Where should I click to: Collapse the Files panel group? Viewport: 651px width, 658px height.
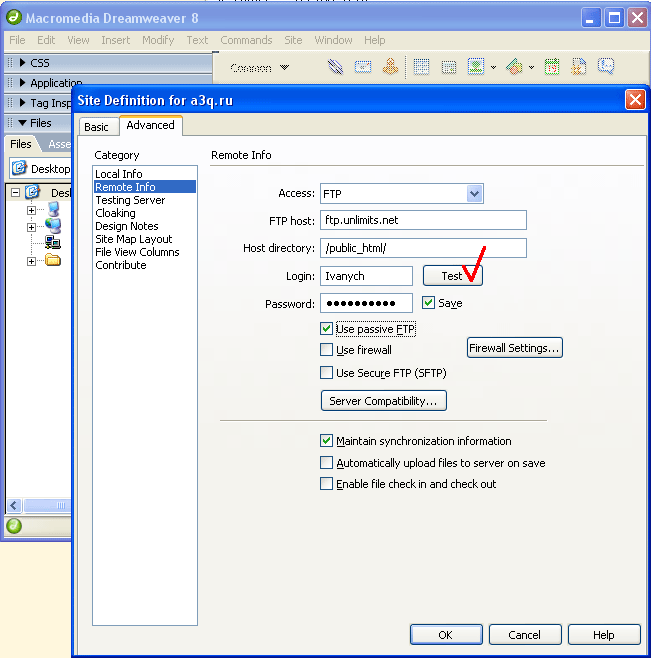[23, 123]
